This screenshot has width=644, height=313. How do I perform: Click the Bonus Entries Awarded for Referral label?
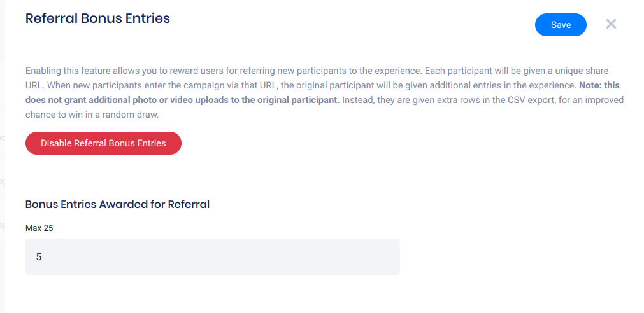(117, 204)
